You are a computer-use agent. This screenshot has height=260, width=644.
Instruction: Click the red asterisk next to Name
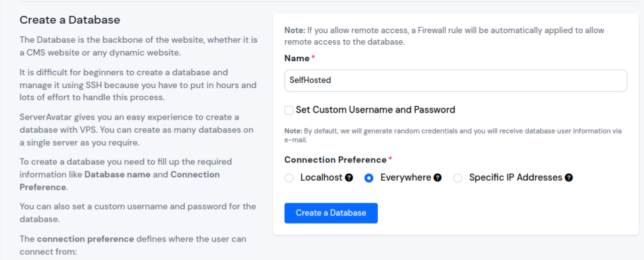click(x=313, y=58)
